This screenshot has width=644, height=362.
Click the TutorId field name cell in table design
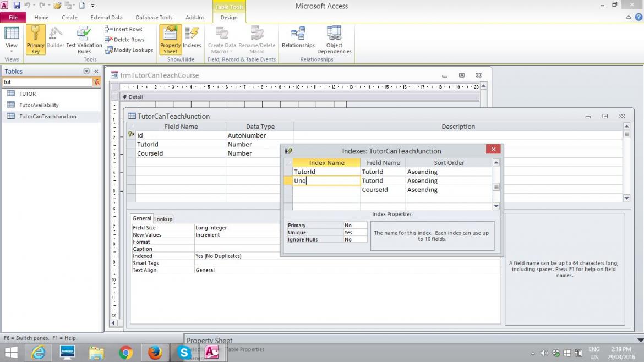[181, 145]
